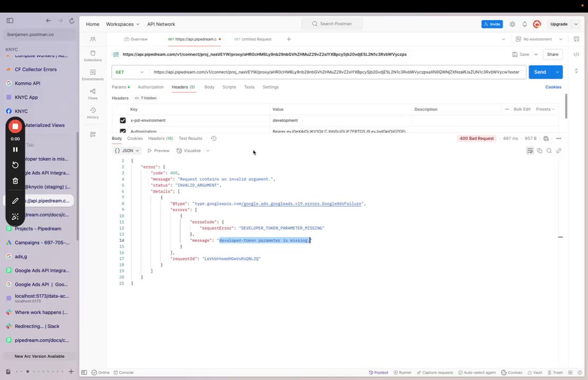Screen dimensions: 588x380
Task: Open the JSON format dropdown
Action: (x=127, y=151)
